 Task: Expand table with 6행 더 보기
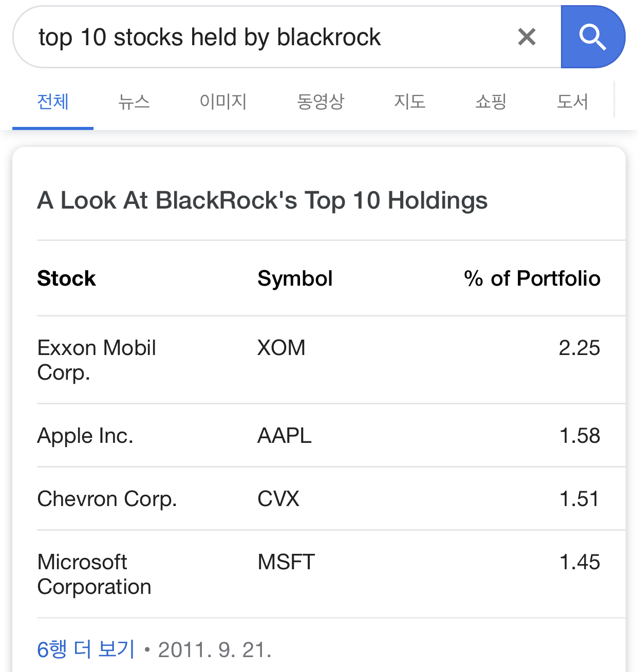[x=86, y=649]
